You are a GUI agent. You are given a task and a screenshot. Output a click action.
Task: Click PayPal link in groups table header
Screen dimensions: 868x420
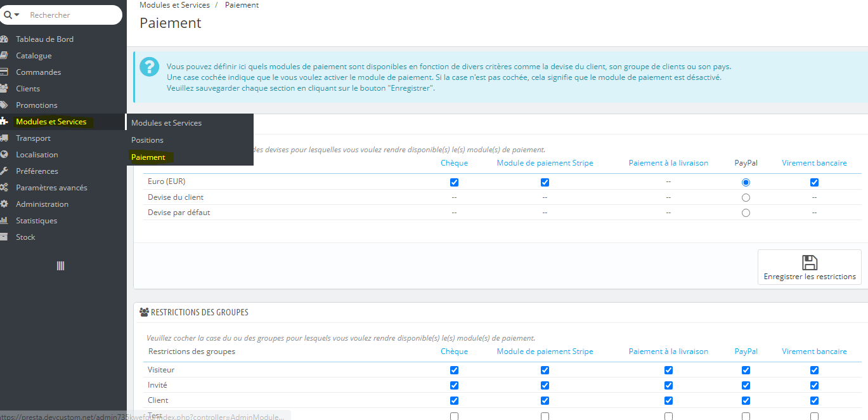pos(746,351)
